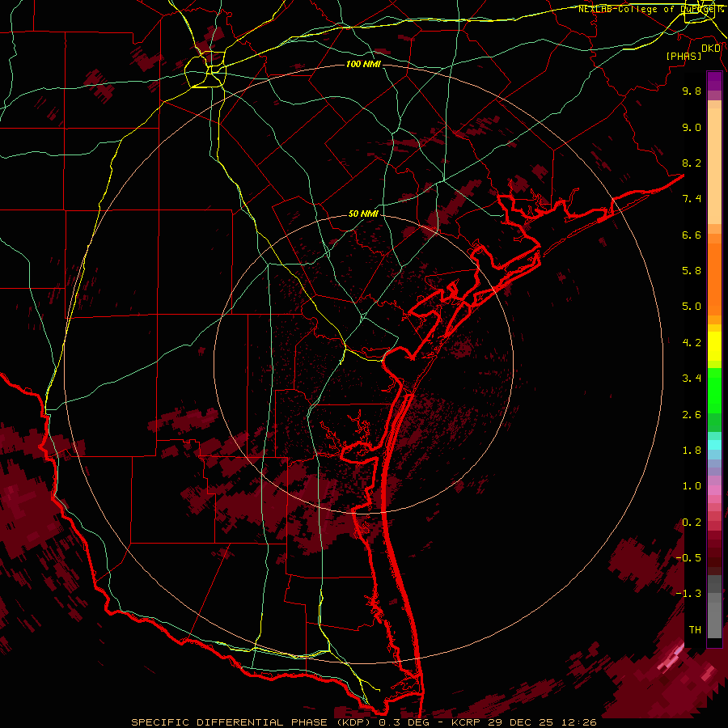Click the "TH" legend label
Viewport: 728px width, 728px height.
pyautogui.click(x=695, y=630)
